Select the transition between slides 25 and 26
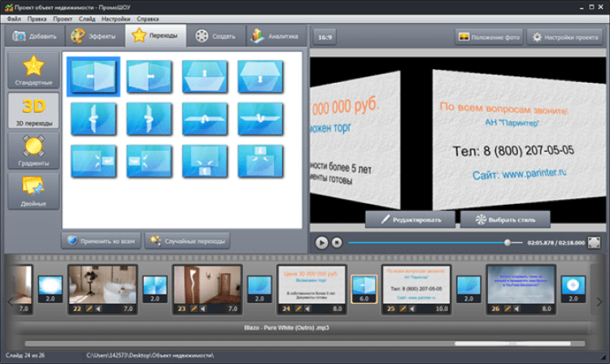 (468, 289)
